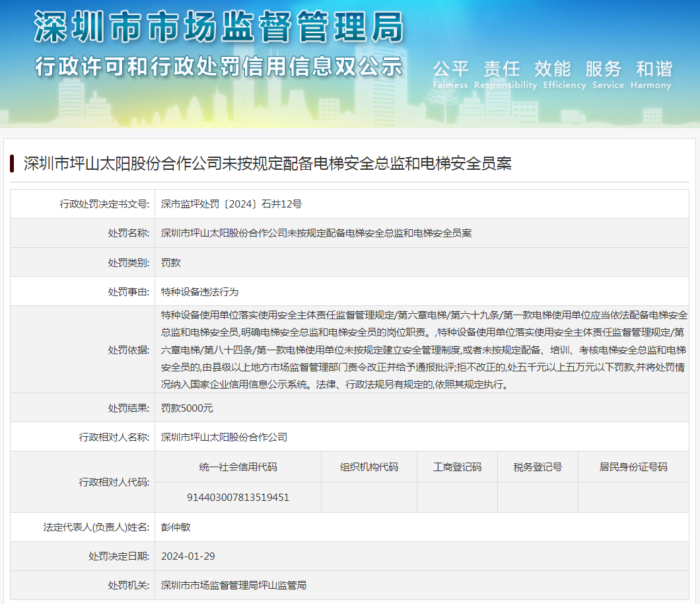Click the 统一社会信用代码 column header

coord(238,467)
